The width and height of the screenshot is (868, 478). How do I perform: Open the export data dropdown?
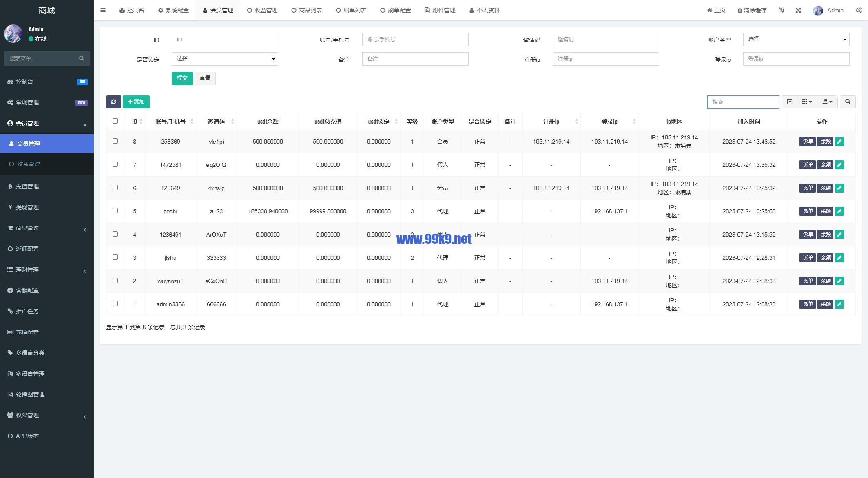827,102
